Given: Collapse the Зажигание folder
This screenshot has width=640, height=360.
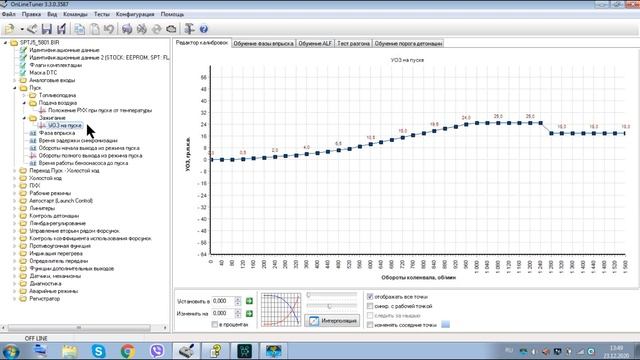Looking at the screenshot, I should tap(24, 118).
